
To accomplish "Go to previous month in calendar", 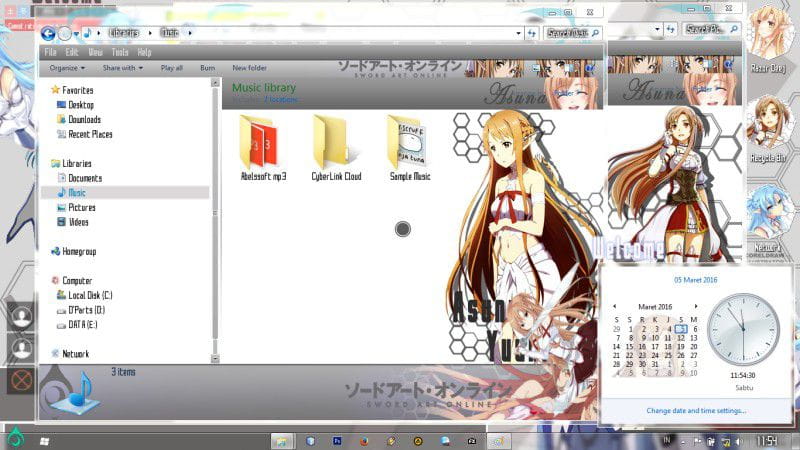I will click(x=614, y=306).
